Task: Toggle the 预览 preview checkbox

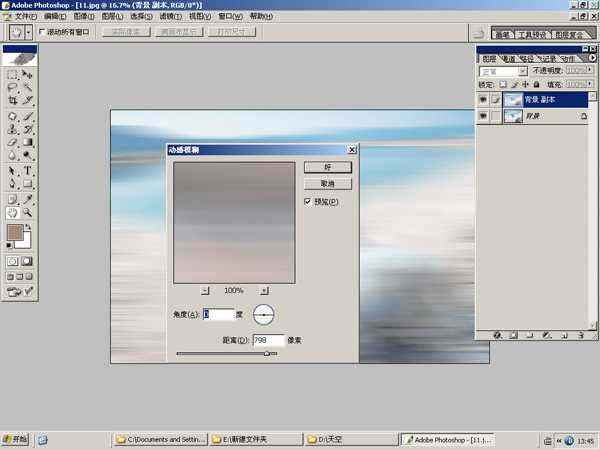Action: point(308,202)
